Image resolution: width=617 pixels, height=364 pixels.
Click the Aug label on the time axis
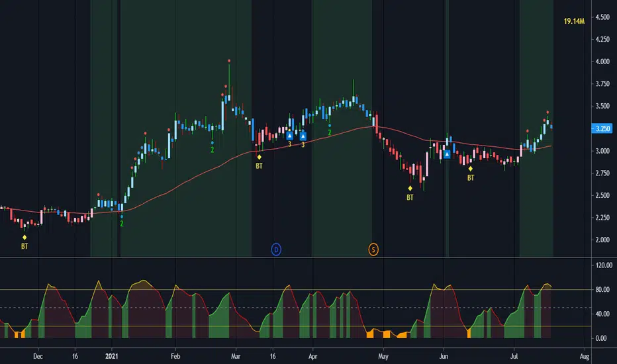pos(585,357)
